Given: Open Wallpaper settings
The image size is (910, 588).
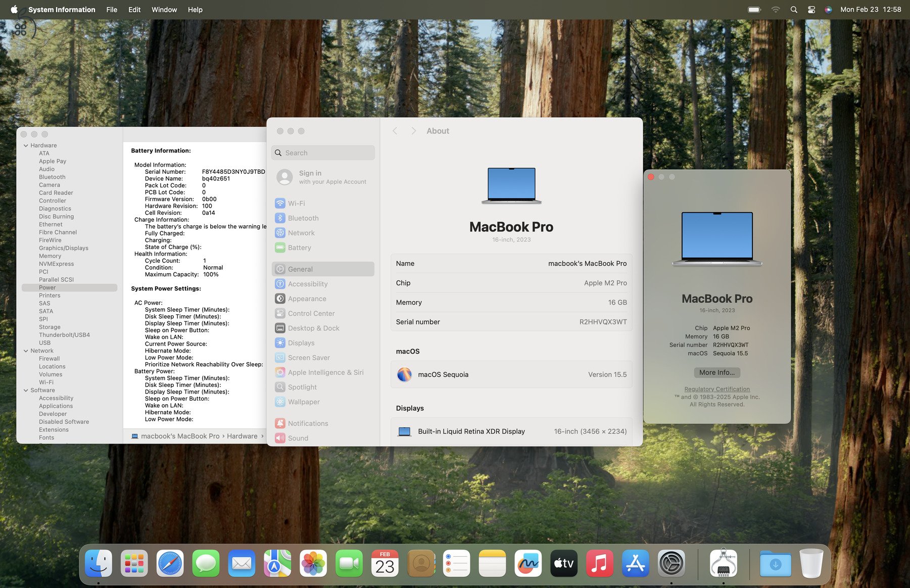Looking at the screenshot, I should (304, 402).
